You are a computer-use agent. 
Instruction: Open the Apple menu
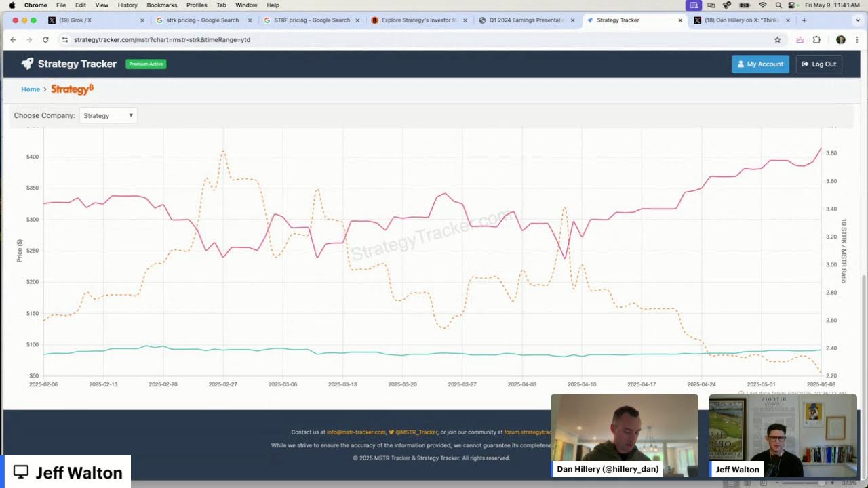12,5
